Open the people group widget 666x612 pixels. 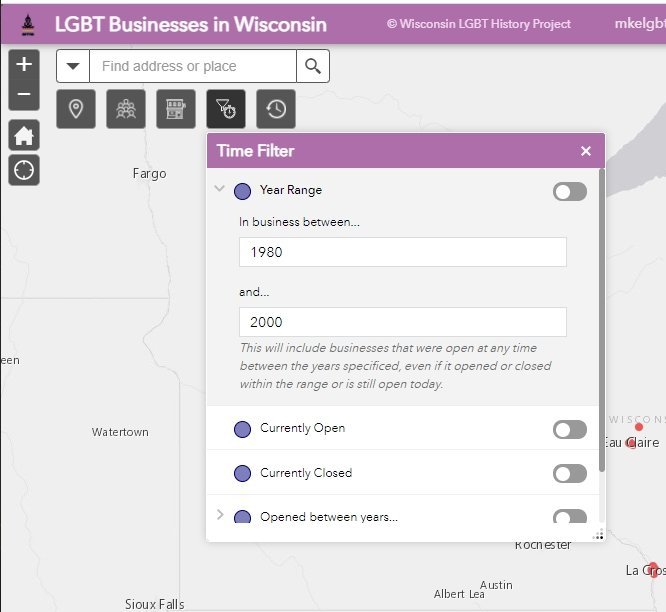[x=126, y=109]
